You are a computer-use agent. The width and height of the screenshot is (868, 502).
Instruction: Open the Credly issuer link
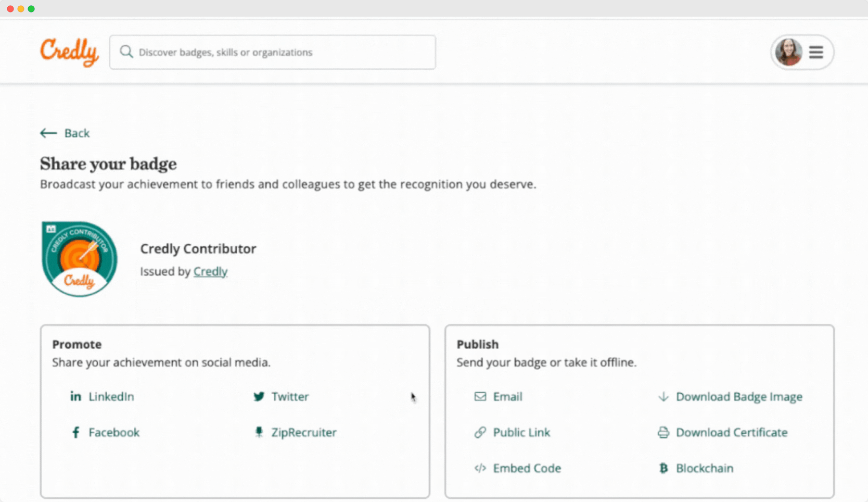point(210,271)
